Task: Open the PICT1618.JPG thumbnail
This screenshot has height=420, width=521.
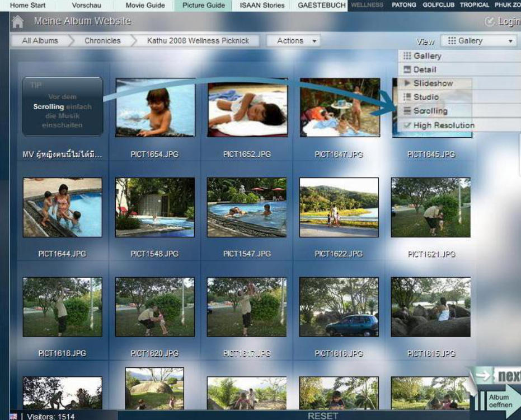Action: point(63,307)
